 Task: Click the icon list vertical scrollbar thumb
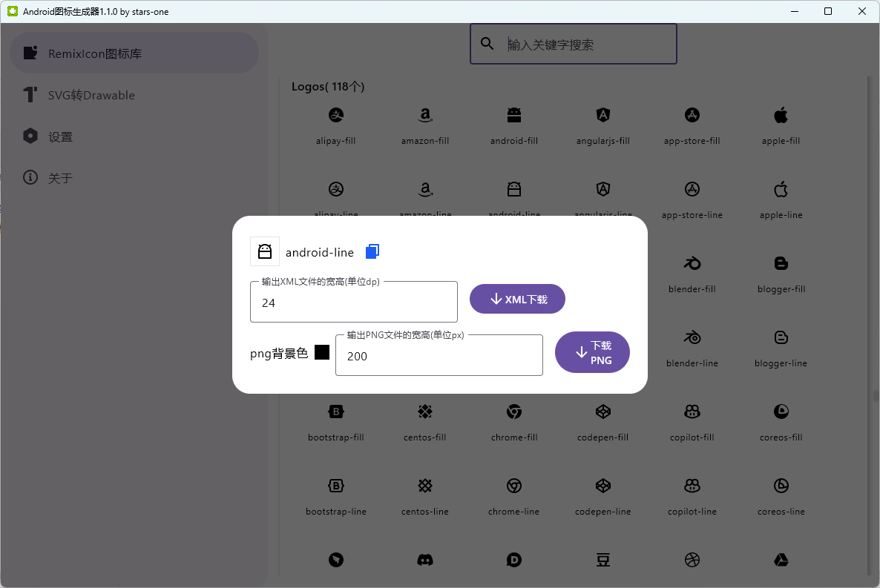click(876, 396)
